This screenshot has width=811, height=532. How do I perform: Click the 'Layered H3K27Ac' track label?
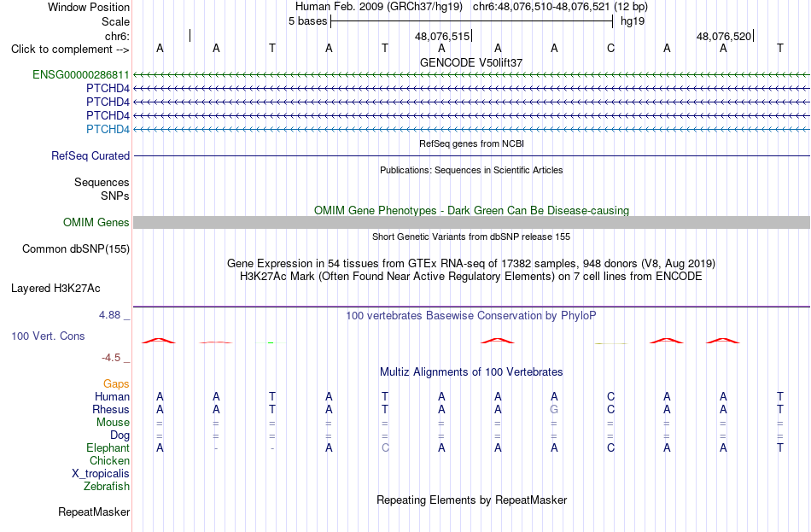pos(55,289)
